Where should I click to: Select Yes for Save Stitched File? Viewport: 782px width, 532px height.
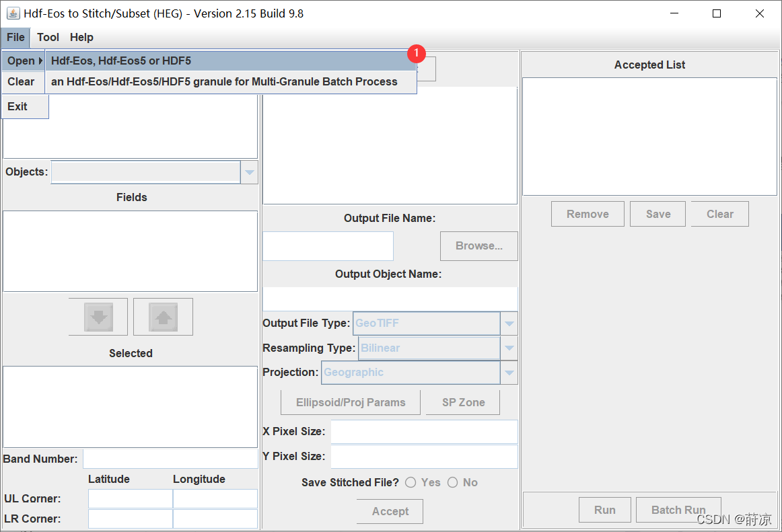click(411, 483)
